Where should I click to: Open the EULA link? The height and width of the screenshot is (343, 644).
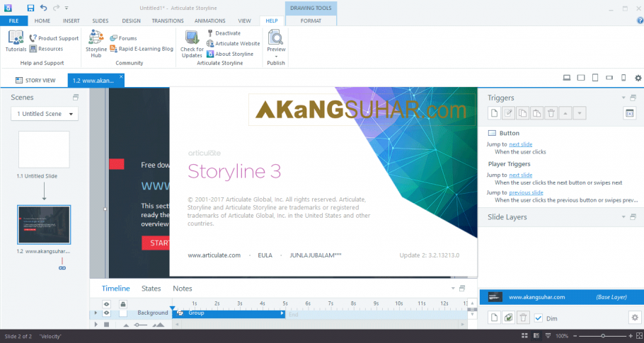265,255
